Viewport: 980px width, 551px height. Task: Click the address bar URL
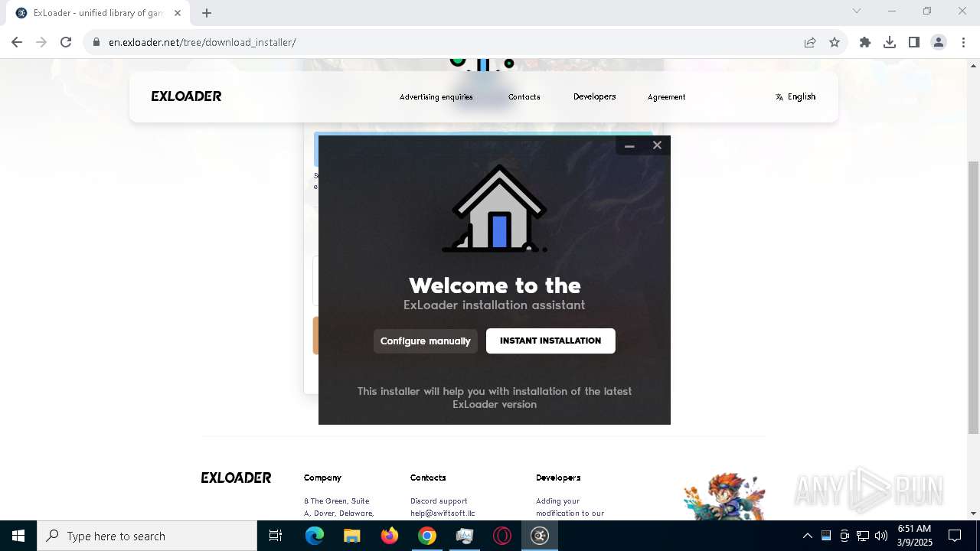tap(202, 43)
